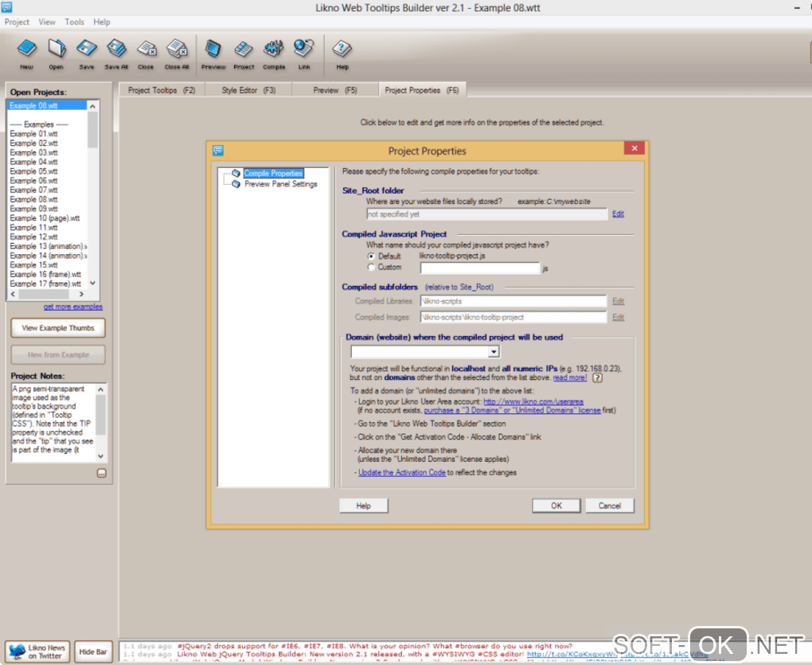Open the Help menu
Screen dimensions: 812x665
point(102,22)
